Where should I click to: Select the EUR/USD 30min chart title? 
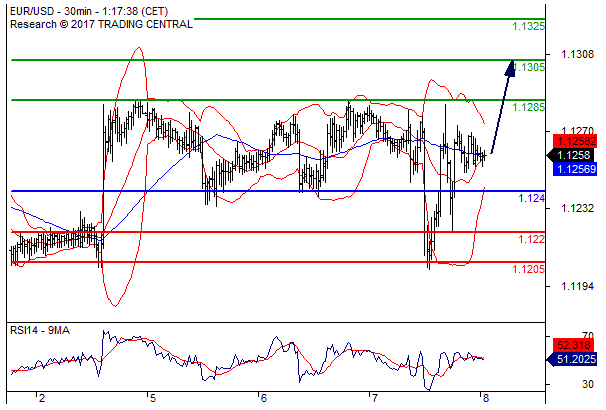tap(89, 11)
